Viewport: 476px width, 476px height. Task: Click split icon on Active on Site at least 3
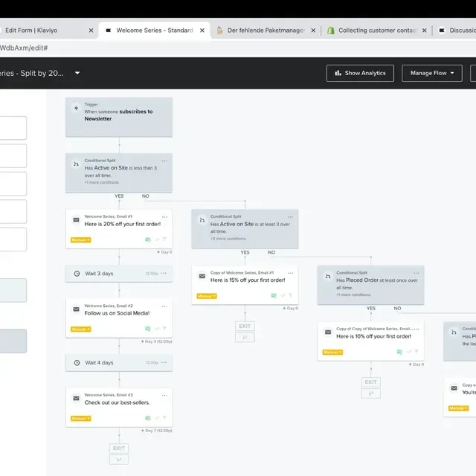tap(202, 220)
